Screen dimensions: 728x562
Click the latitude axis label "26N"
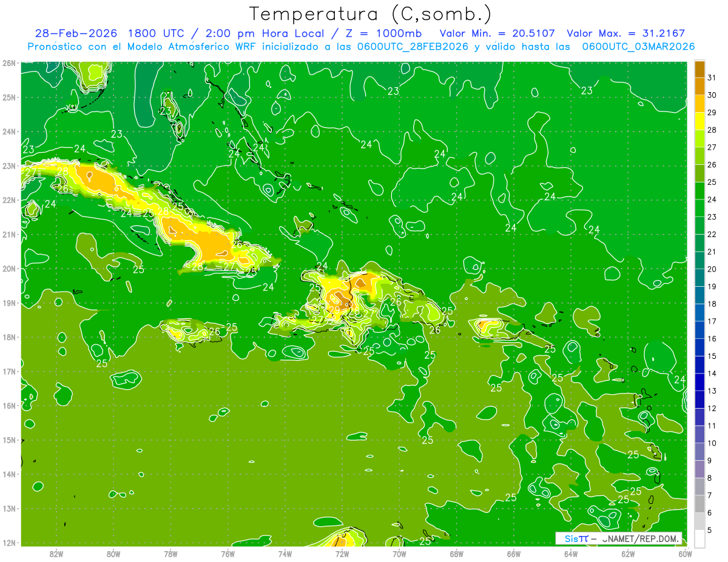point(9,63)
